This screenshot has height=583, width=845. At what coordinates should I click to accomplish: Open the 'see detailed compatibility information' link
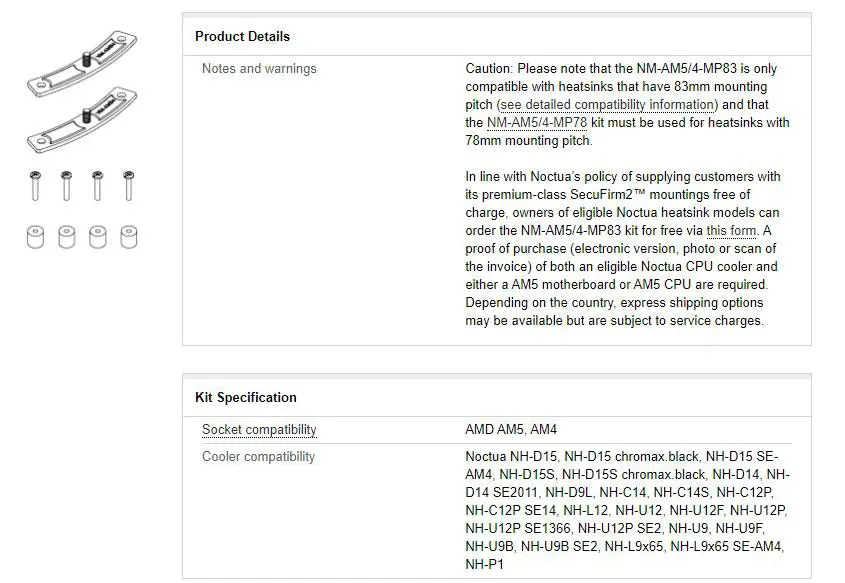pyautogui.click(x=607, y=105)
